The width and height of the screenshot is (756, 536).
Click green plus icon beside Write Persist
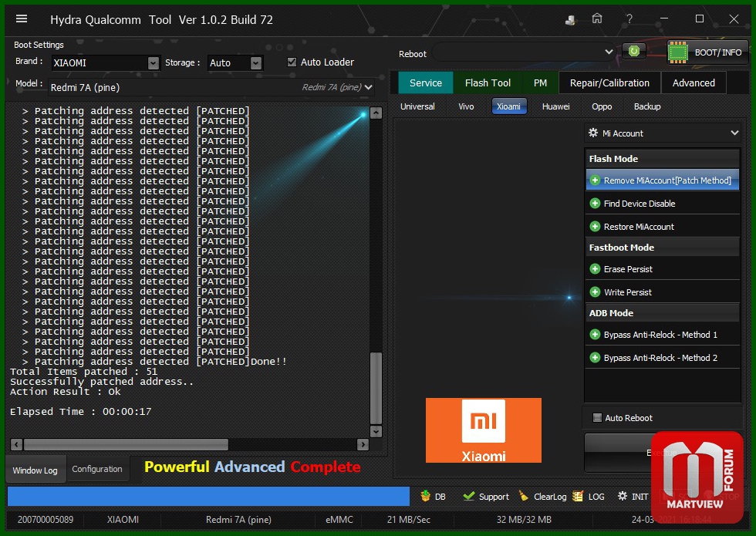(595, 292)
